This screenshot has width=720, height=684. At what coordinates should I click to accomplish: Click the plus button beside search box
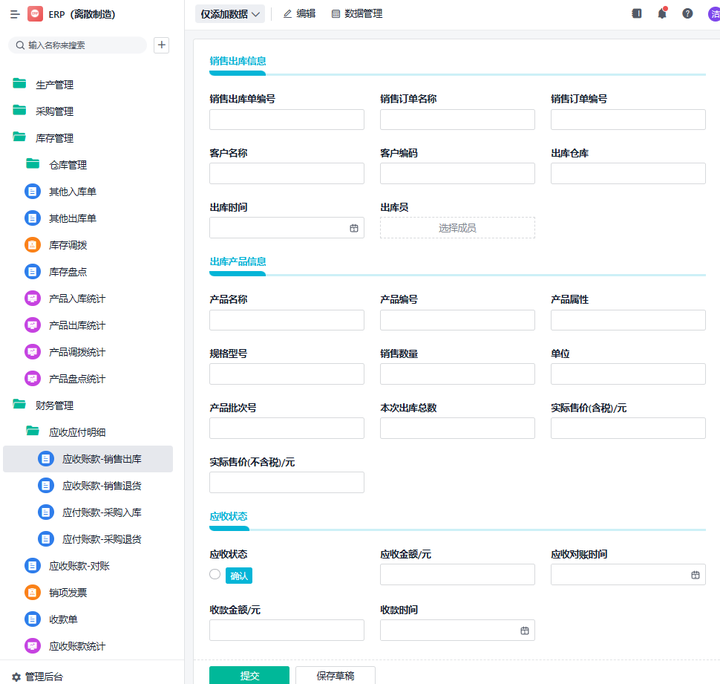[162, 45]
